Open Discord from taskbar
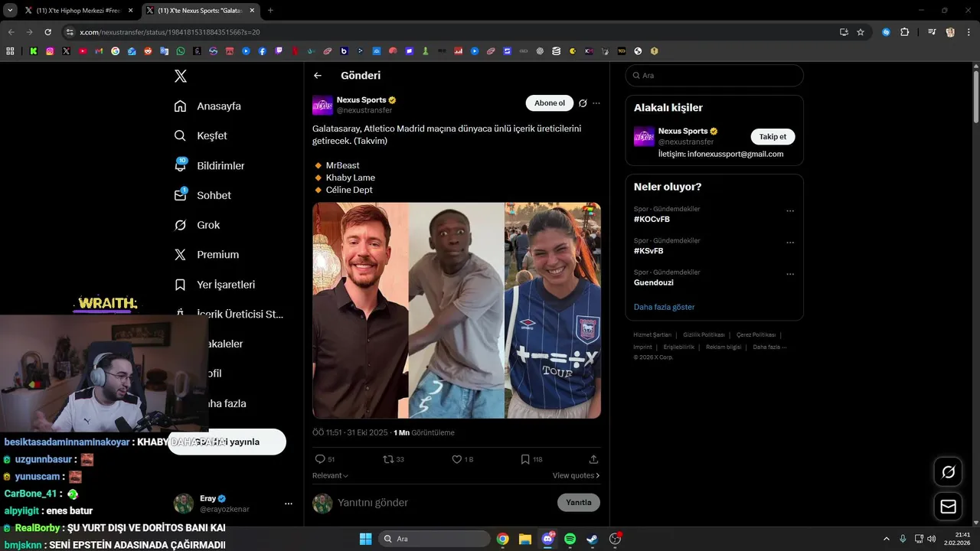The image size is (980, 551). pyautogui.click(x=547, y=539)
